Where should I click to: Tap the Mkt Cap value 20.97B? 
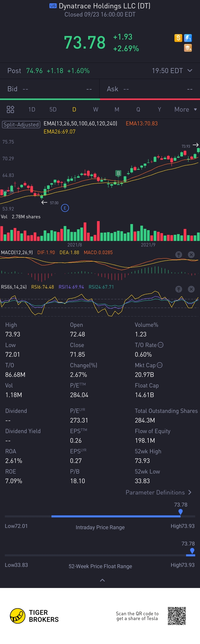pyautogui.click(x=144, y=375)
